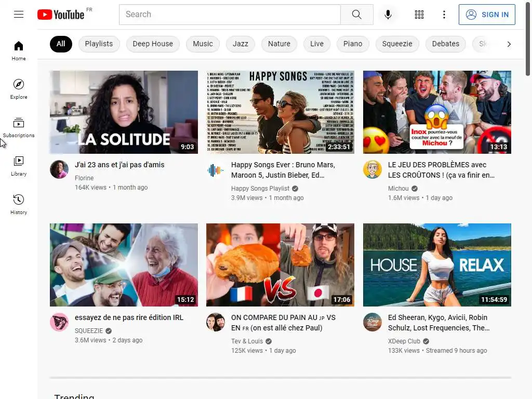Open Explore in sidebar
The width and height of the screenshot is (532, 399).
click(19, 89)
